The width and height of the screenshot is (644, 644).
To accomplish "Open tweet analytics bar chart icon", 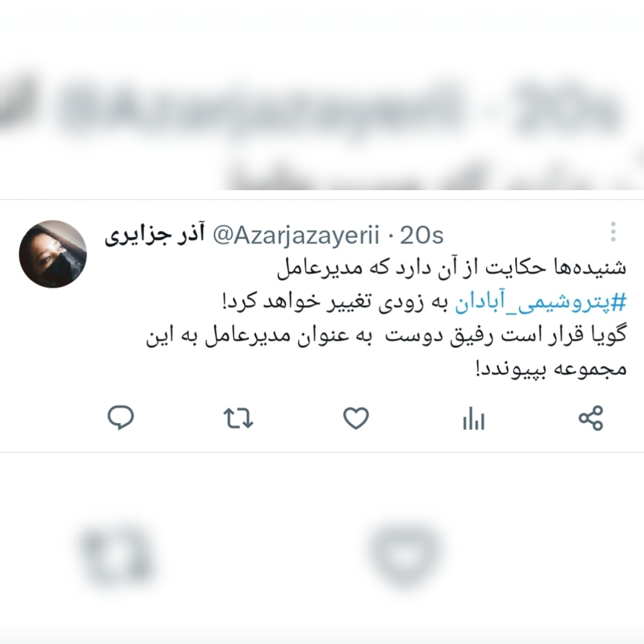I will pyautogui.click(x=474, y=418).
